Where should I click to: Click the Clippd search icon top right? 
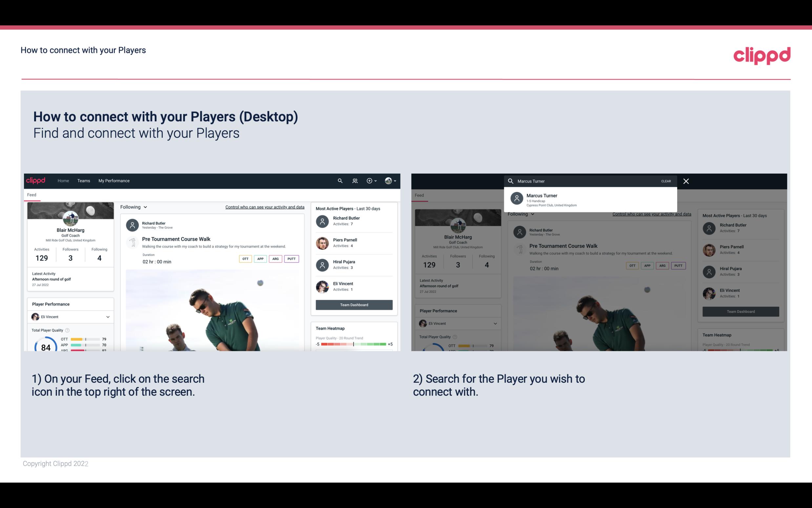click(x=338, y=180)
